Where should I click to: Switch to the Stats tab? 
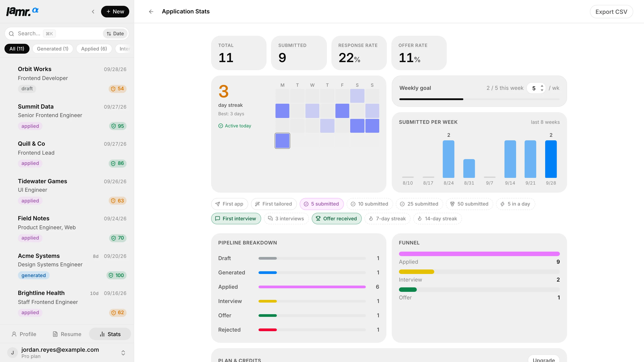click(110, 334)
